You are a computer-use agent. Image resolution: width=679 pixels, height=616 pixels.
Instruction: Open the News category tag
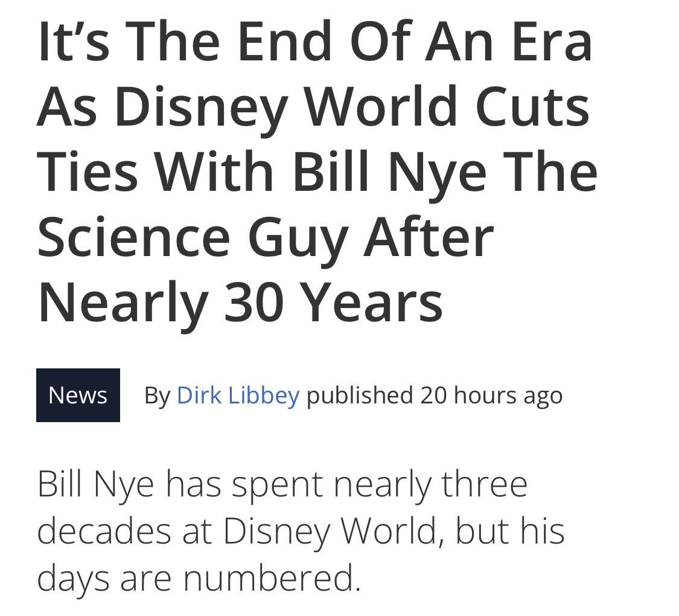pos(78,395)
